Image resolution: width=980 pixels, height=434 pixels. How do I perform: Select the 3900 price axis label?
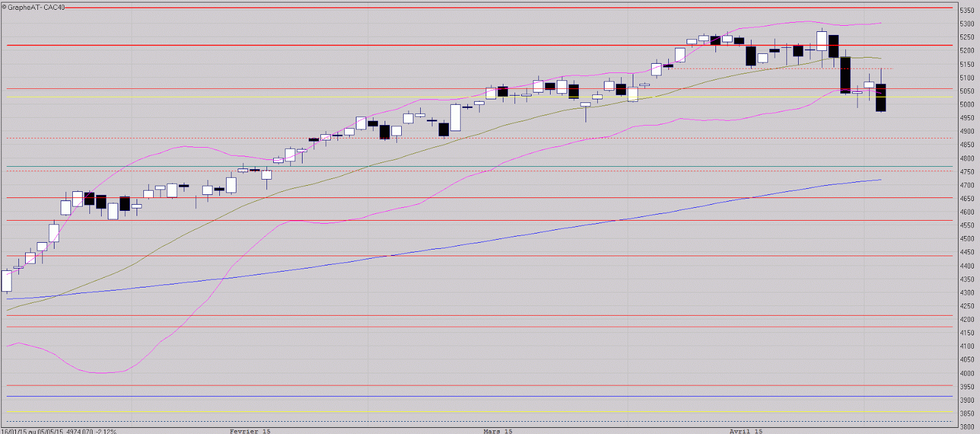pos(967,400)
